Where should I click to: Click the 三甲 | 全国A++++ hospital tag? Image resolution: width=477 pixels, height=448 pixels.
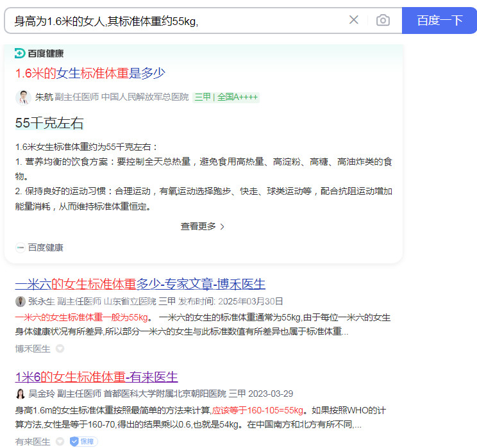click(226, 97)
